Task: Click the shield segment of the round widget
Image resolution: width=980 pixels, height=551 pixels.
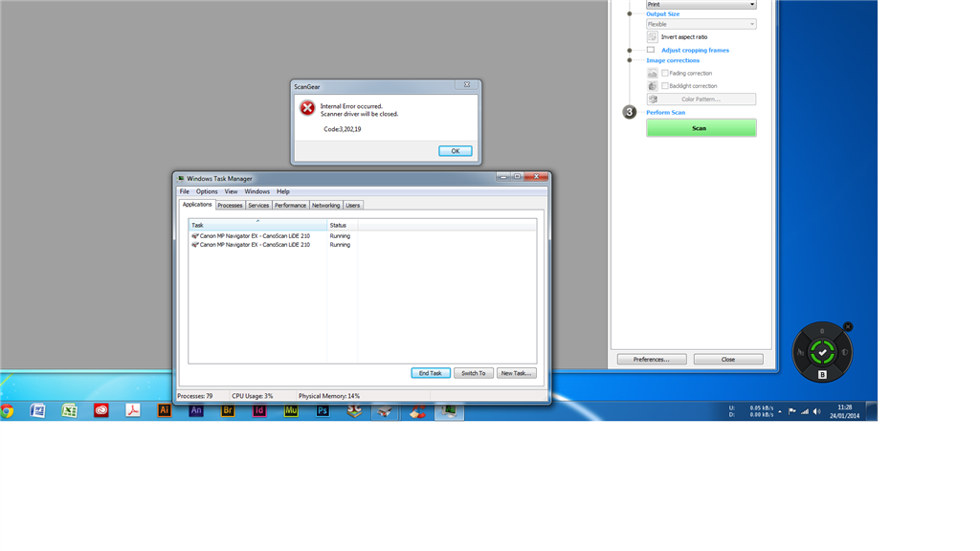Action: (x=844, y=352)
